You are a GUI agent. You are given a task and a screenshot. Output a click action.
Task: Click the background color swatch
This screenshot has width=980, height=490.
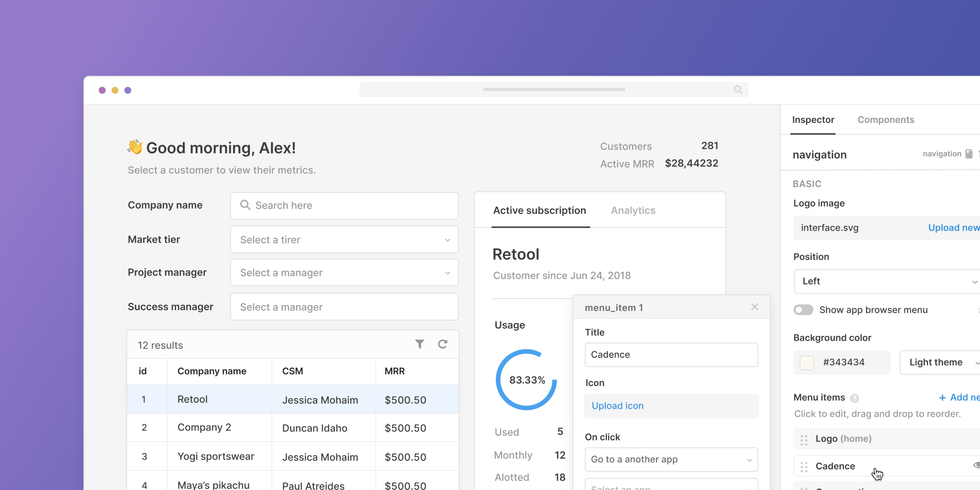(807, 363)
